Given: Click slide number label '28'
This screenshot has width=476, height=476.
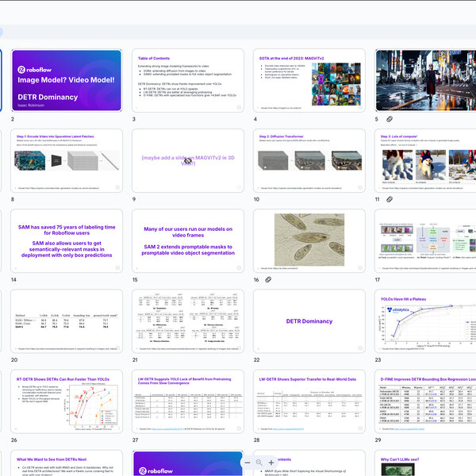Looking at the screenshot, I should [x=257, y=440].
